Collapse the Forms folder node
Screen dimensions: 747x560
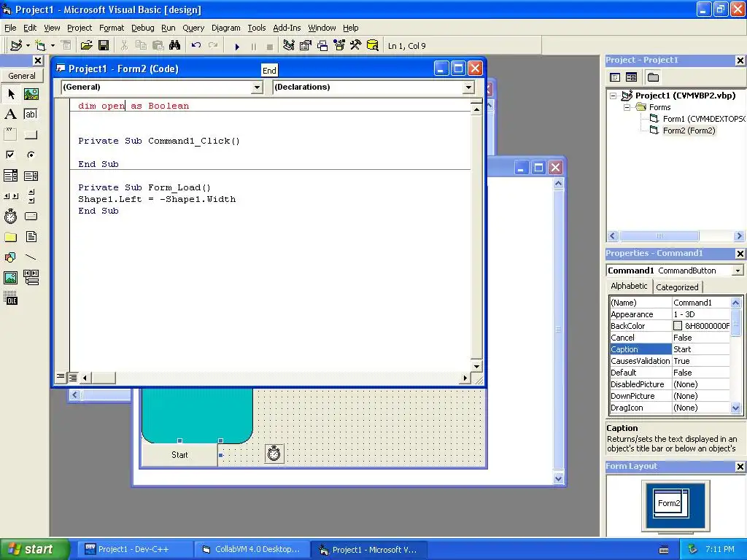(627, 107)
